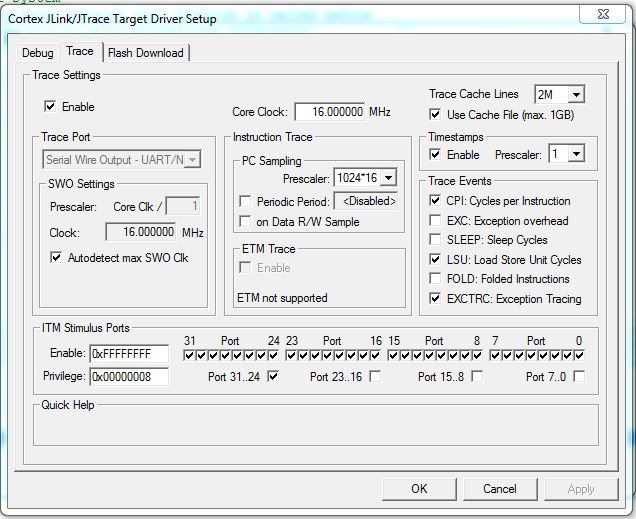Screen dimensions: 636x519
Task: Click the Cancel button
Action: pyautogui.click(x=500, y=489)
